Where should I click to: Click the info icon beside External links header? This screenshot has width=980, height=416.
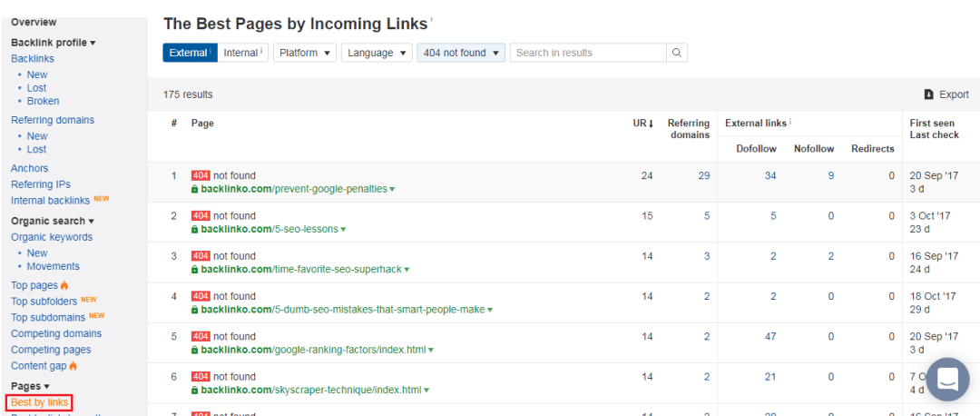pos(790,123)
